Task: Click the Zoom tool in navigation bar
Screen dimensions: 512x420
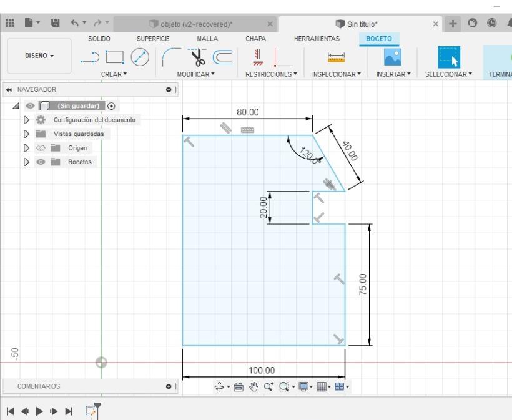Action: 268,387
